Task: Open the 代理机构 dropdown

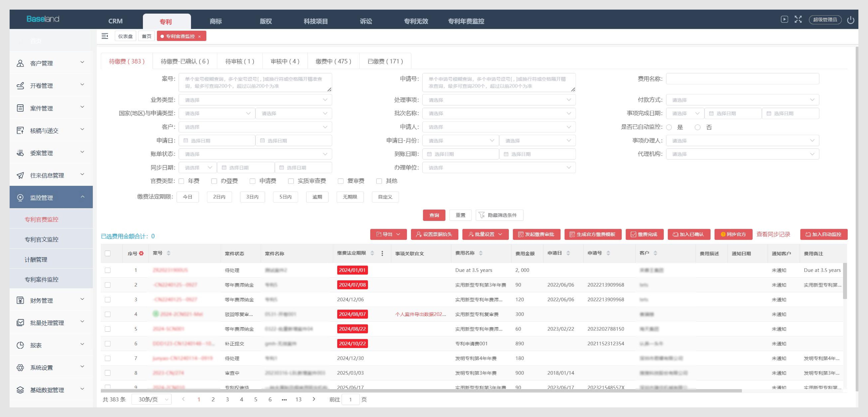Action: pyautogui.click(x=742, y=154)
